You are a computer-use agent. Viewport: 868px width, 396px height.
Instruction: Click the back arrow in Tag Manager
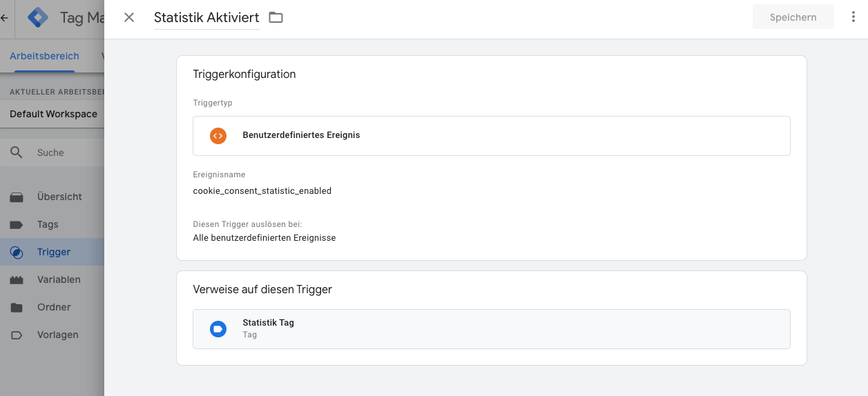[5, 18]
